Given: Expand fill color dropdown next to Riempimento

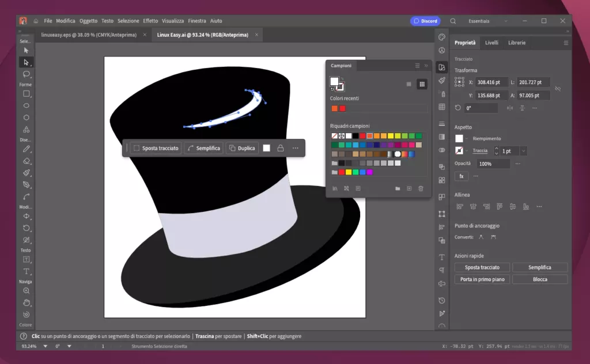Looking at the screenshot, I should coord(467,139).
